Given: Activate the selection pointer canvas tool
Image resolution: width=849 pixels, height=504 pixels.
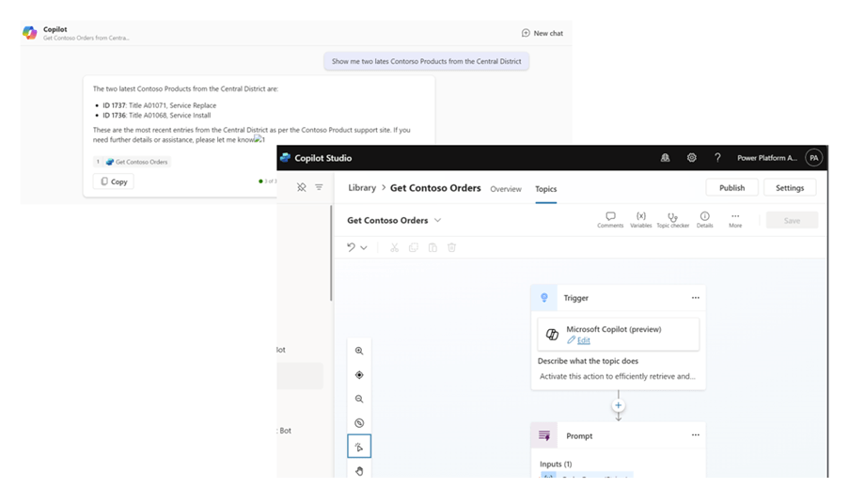Looking at the screenshot, I should 359,447.
